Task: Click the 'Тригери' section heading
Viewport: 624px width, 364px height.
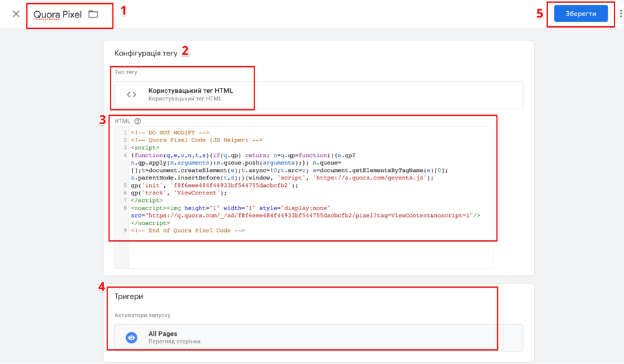Action: [129, 297]
